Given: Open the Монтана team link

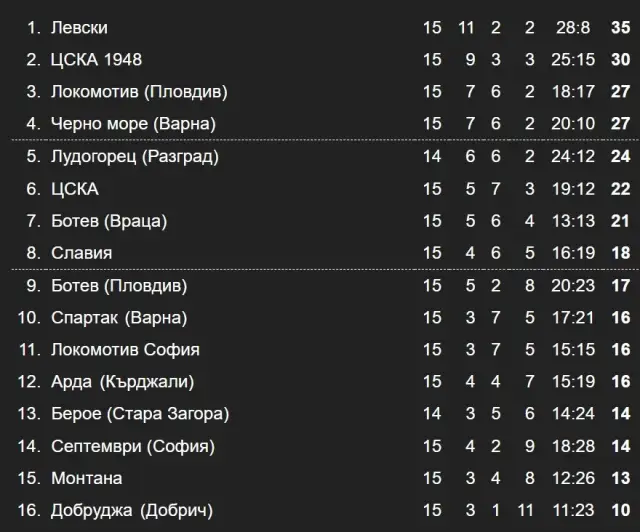Looking at the screenshot, I should pos(87,479).
